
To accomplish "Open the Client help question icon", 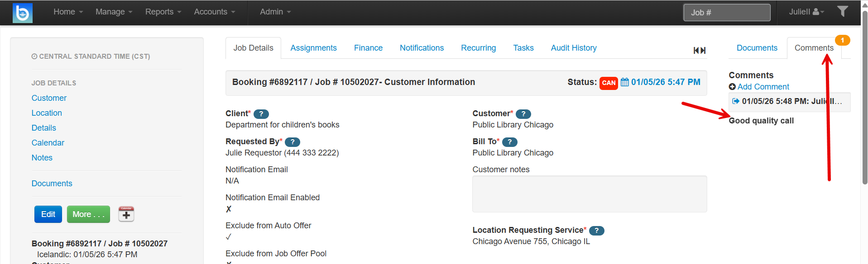I will tap(261, 114).
